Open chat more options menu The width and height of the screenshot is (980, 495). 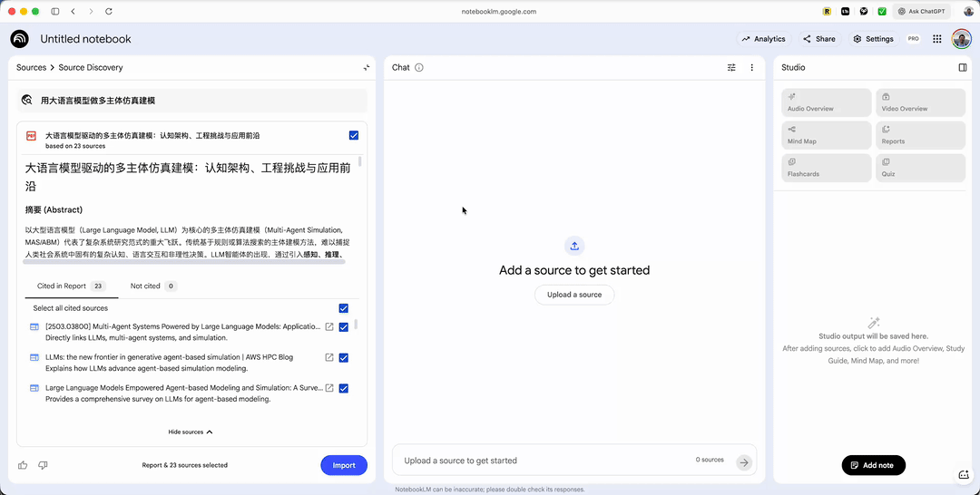(751, 67)
